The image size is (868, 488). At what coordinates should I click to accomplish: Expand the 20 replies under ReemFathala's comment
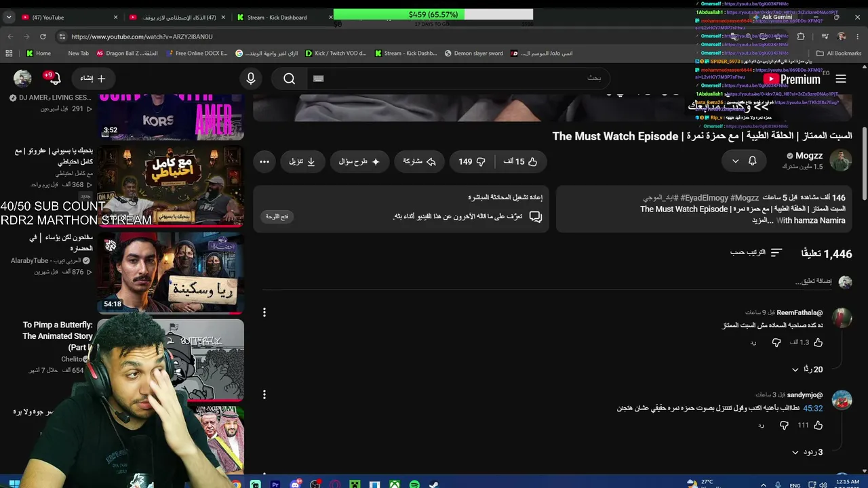[x=808, y=369]
